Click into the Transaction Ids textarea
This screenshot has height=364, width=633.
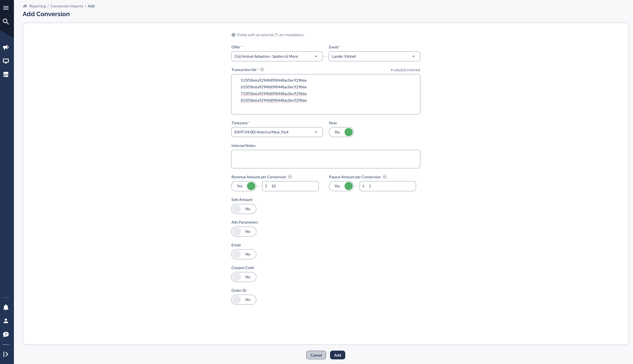pyautogui.click(x=326, y=94)
